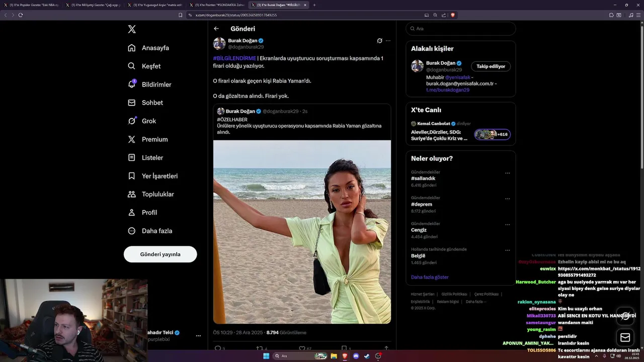The height and width of the screenshot is (362, 644).
Task: Click Grok explain icon on post header
Action: point(380,41)
